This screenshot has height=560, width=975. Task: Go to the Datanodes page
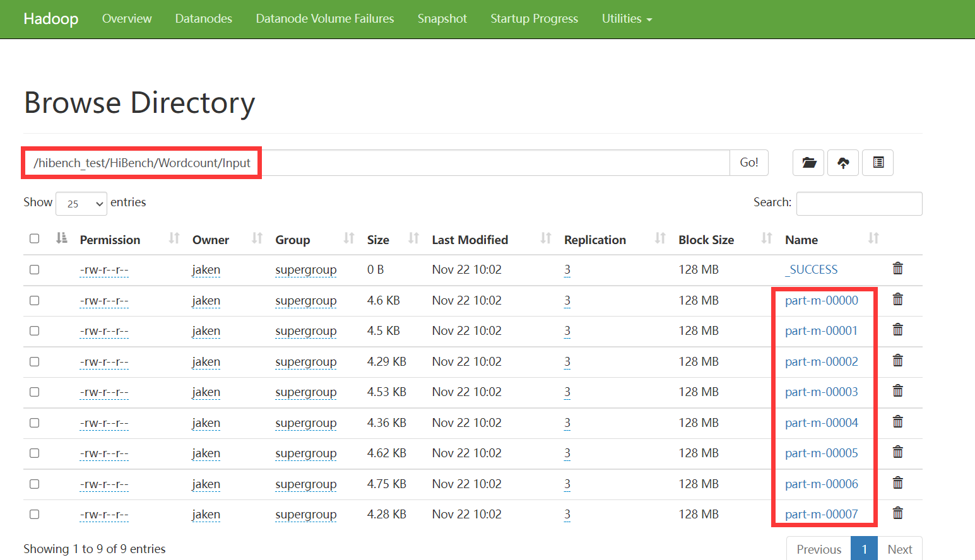[204, 19]
